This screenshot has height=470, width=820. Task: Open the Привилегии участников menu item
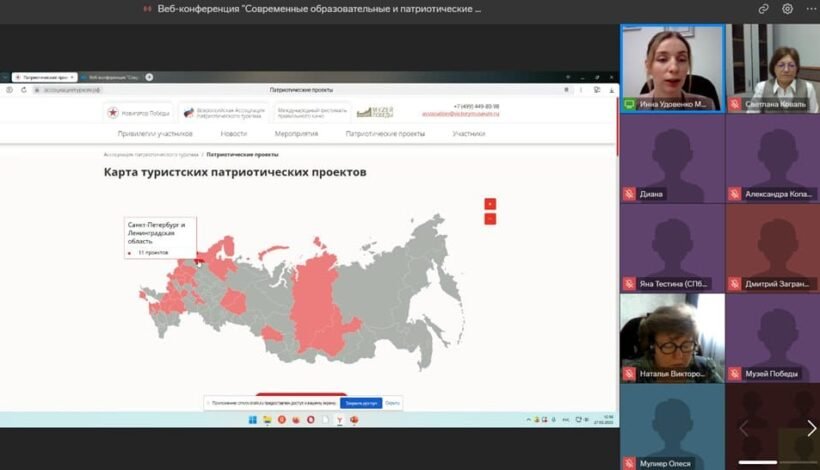tap(155, 133)
